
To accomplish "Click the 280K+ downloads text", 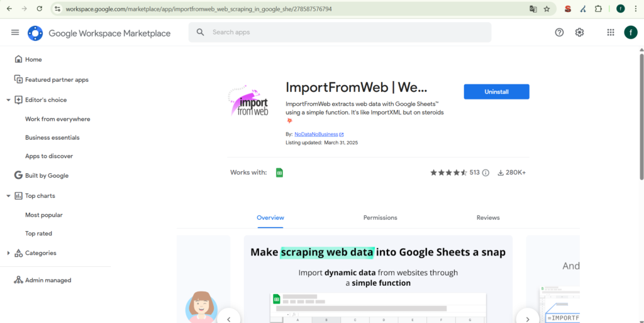I will [516, 173].
